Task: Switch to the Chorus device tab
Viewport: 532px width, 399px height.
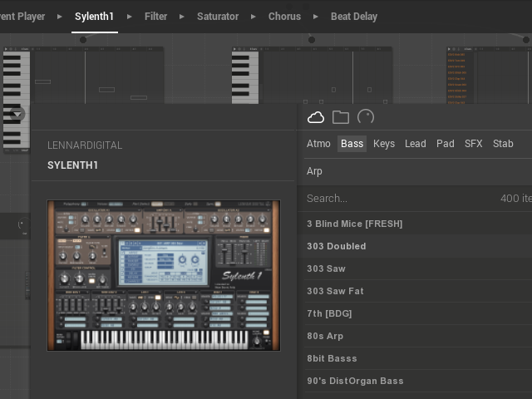Action: [x=284, y=17]
